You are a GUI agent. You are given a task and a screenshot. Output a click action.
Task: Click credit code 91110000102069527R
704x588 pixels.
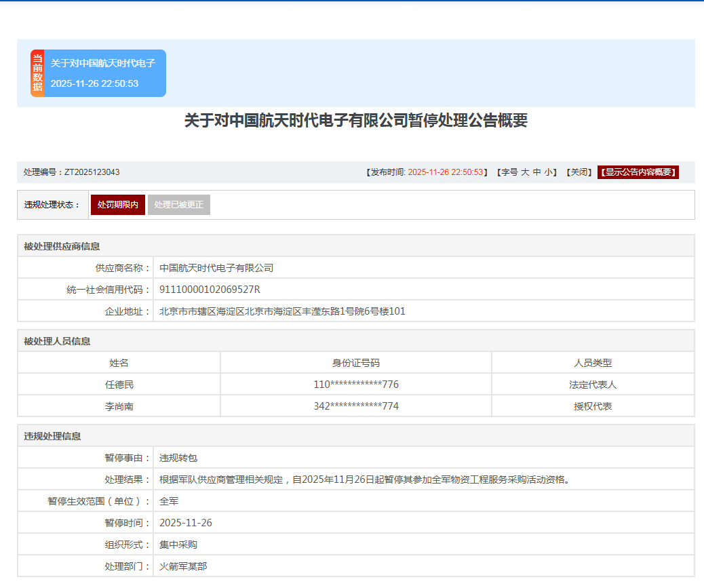point(210,290)
